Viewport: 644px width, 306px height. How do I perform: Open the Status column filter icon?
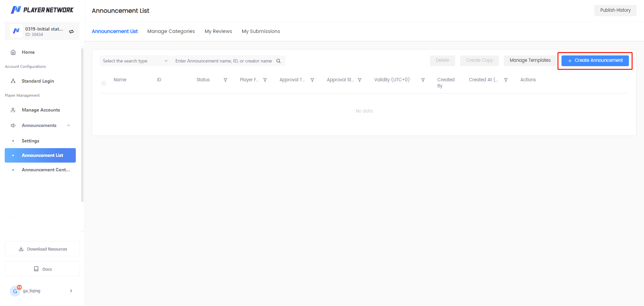tap(225, 80)
